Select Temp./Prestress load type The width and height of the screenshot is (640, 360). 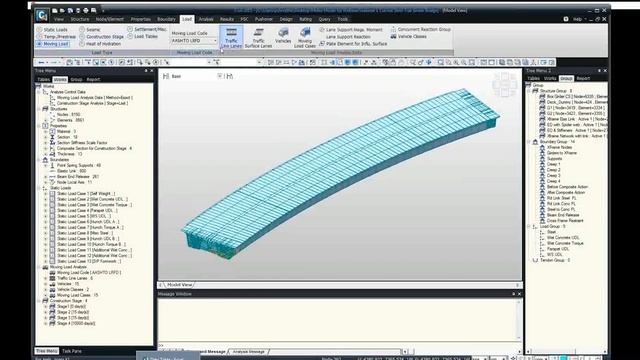[x=56, y=37]
